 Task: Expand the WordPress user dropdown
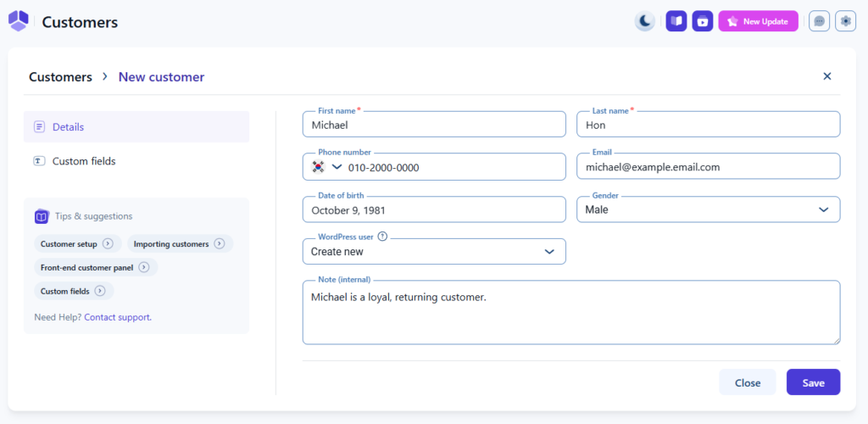click(549, 252)
